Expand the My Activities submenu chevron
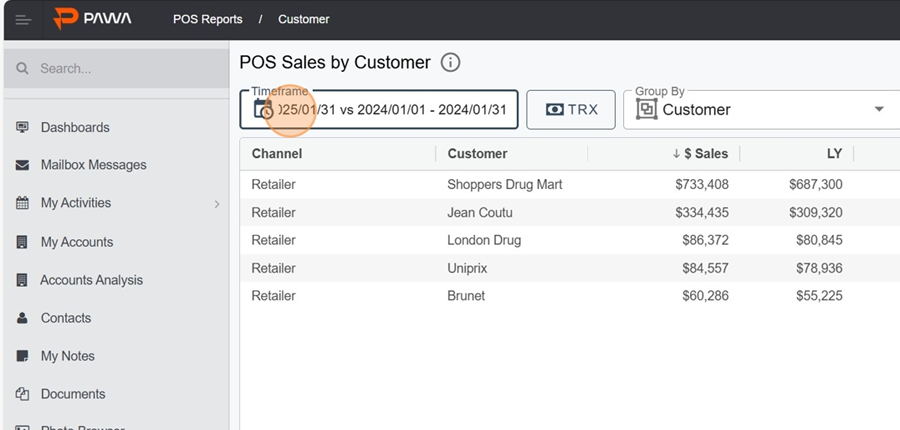900x430 pixels. pos(217,204)
